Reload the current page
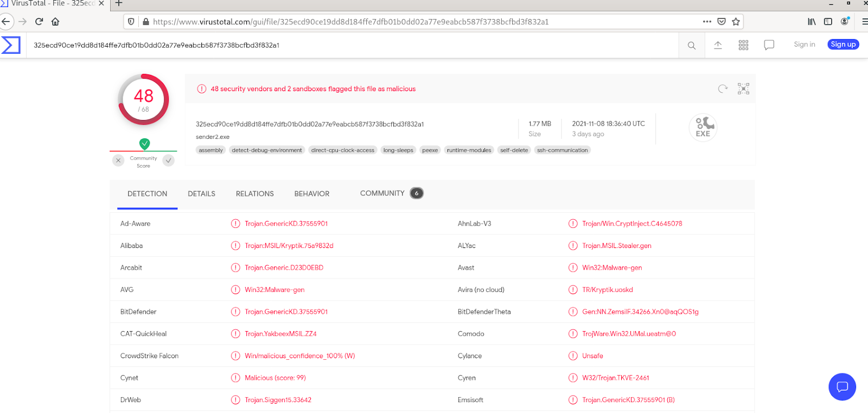The image size is (868, 413). point(39,22)
